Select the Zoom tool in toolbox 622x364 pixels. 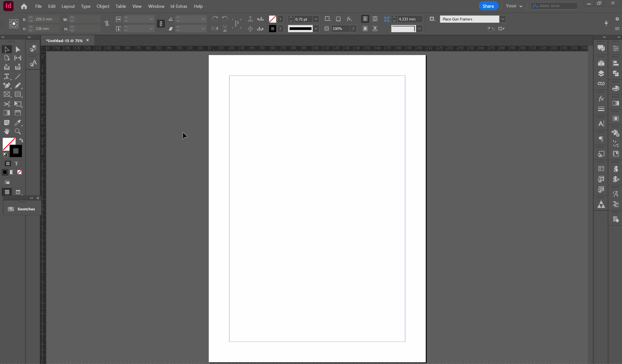click(x=18, y=131)
